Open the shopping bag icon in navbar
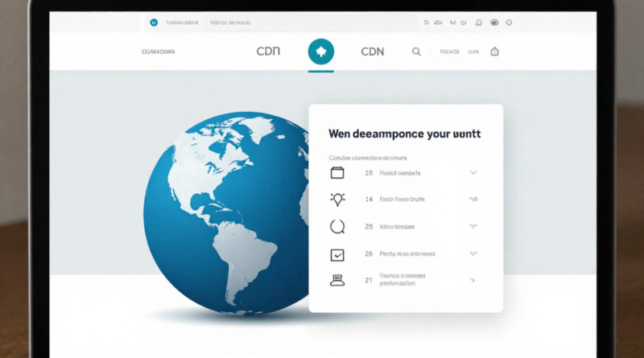Screen dimensions: 644x358 coord(494,51)
